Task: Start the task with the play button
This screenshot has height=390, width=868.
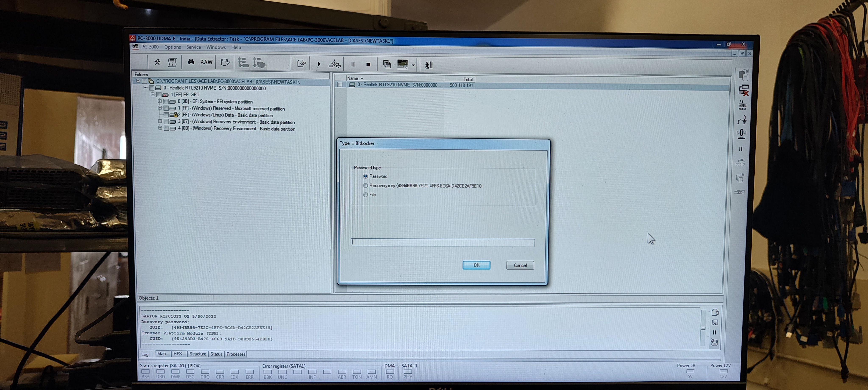Action: (319, 64)
